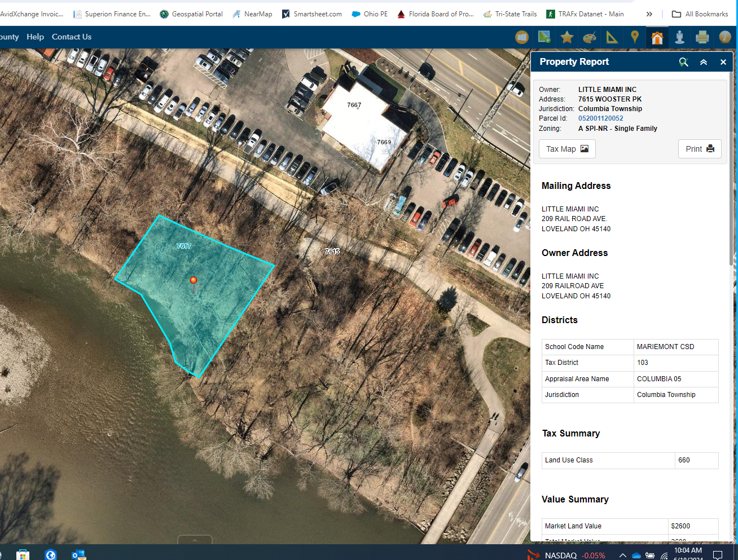The image size is (738, 560).
Task: Click the printer icon in toolbar
Action: 702,37
